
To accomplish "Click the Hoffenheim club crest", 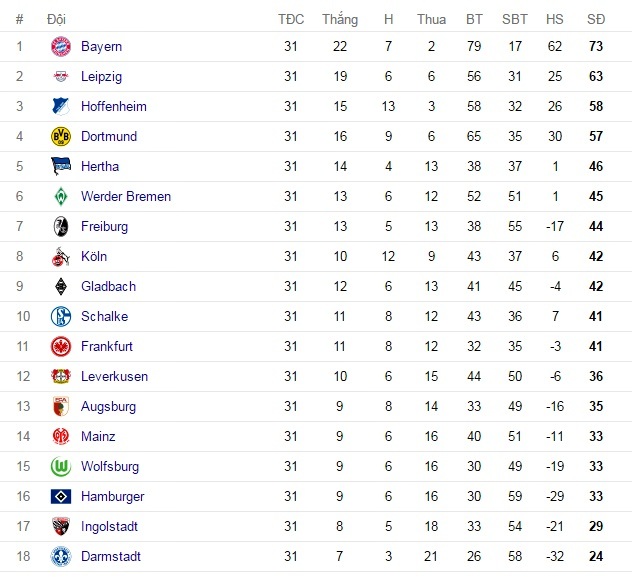I will point(61,106).
